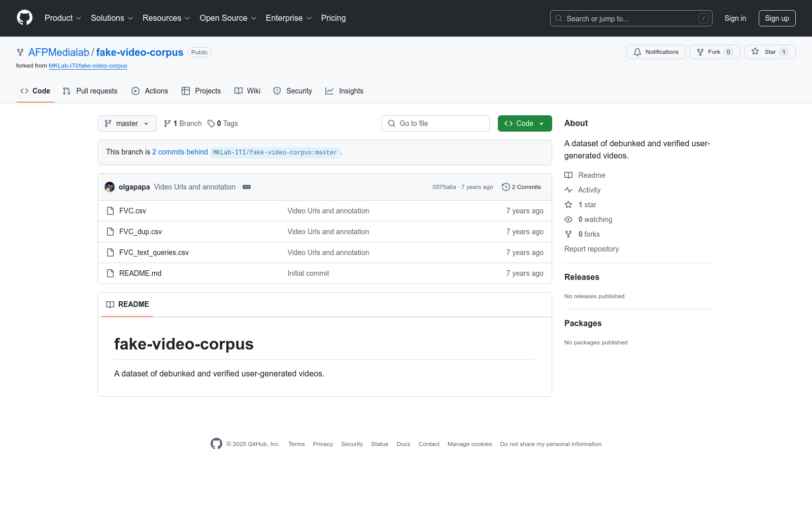
Task: Open the master branch selector
Action: tap(127, 123)
